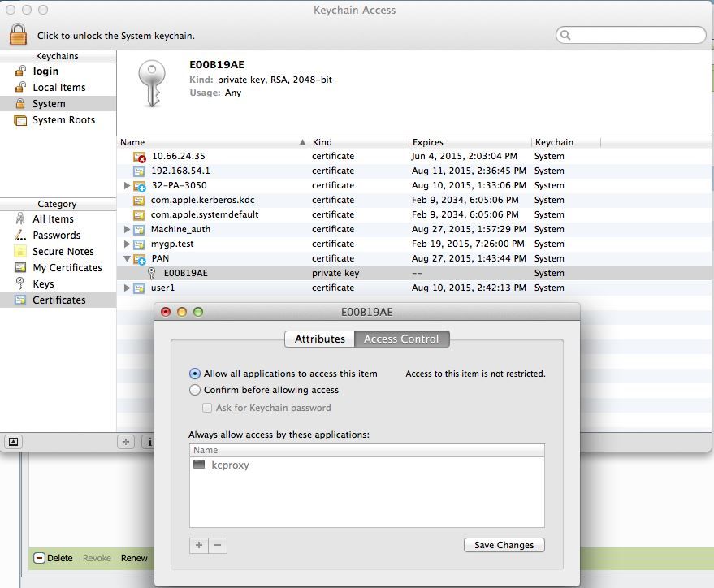This screenshot has width=714, height=588.
Task: Click the mygp.test certificate icon
Action: 139,244
